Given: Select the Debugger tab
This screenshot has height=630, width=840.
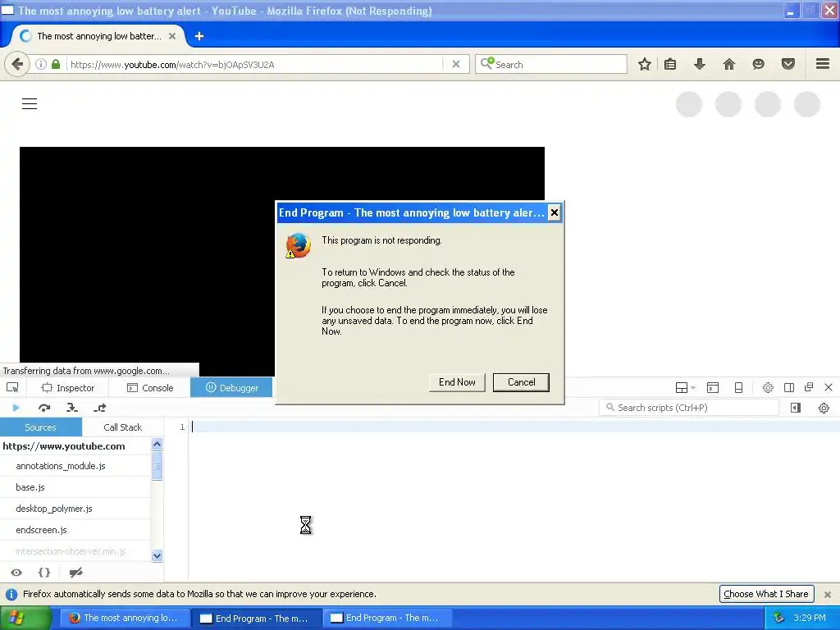Looking at the screenshot, I should click(x=232, y=388).
